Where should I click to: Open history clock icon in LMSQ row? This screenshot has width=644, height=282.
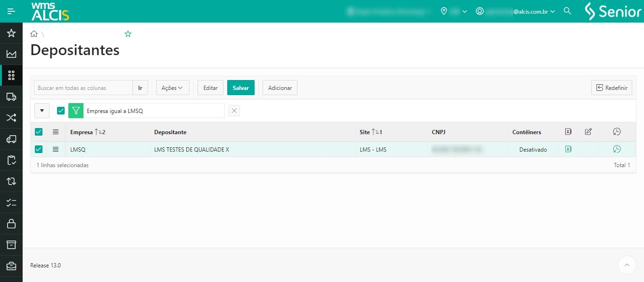617,149
